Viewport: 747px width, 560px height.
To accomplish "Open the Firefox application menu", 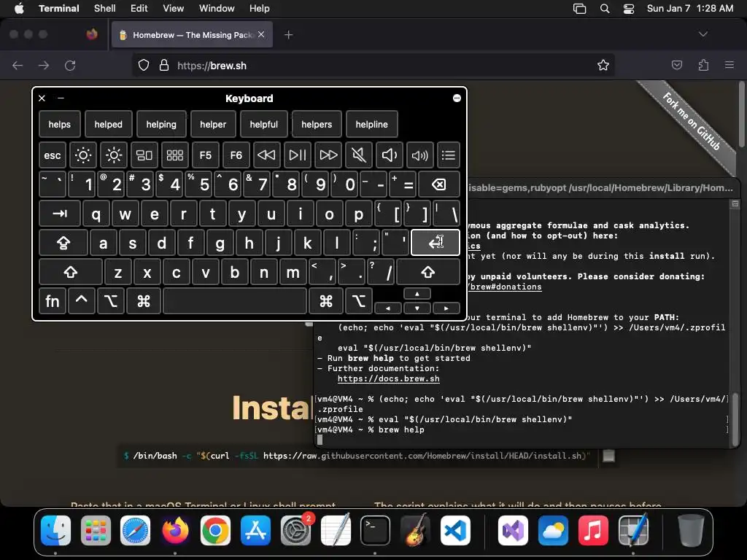I will pyautogui.click(x=729, y=65).
